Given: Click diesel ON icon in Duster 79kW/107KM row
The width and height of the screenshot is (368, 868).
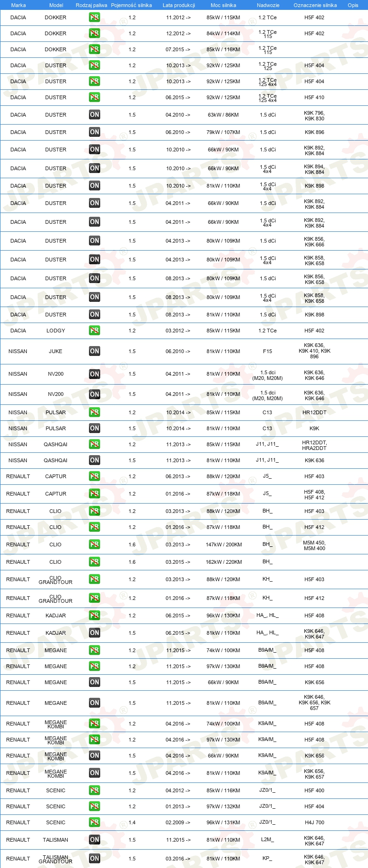Looking at the screenshot, I should pyautogui.click(x=94, y=132).
